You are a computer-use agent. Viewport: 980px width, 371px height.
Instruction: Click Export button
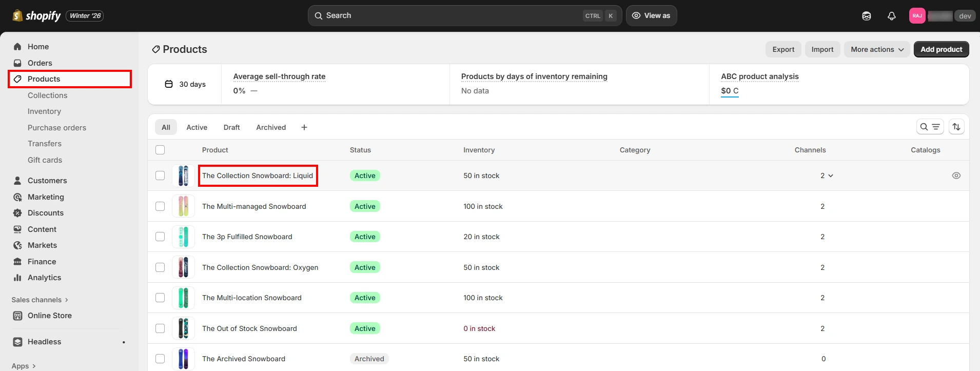coord(783,49)
